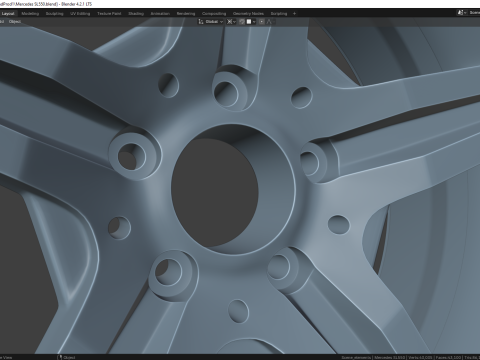
Task: Click the scene browse icon at top right
Action: 462,13
